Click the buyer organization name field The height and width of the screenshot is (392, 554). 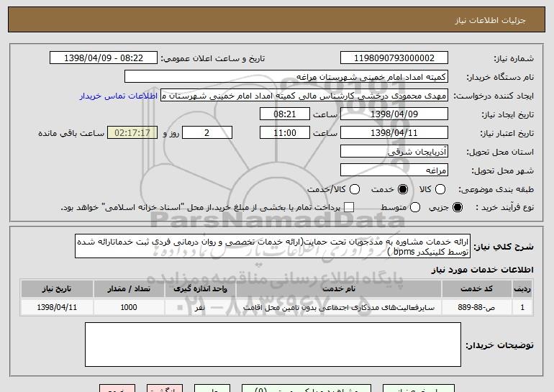point(286,77)
